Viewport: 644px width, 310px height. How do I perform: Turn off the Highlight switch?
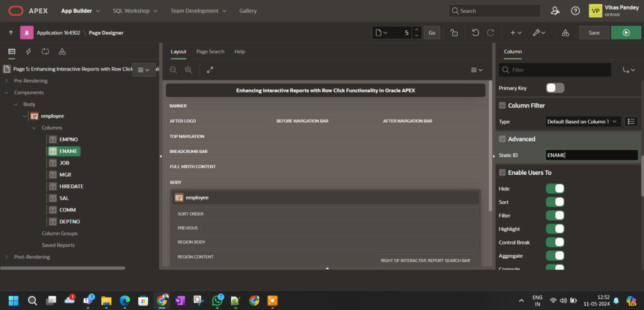click(x=555, y=229)
